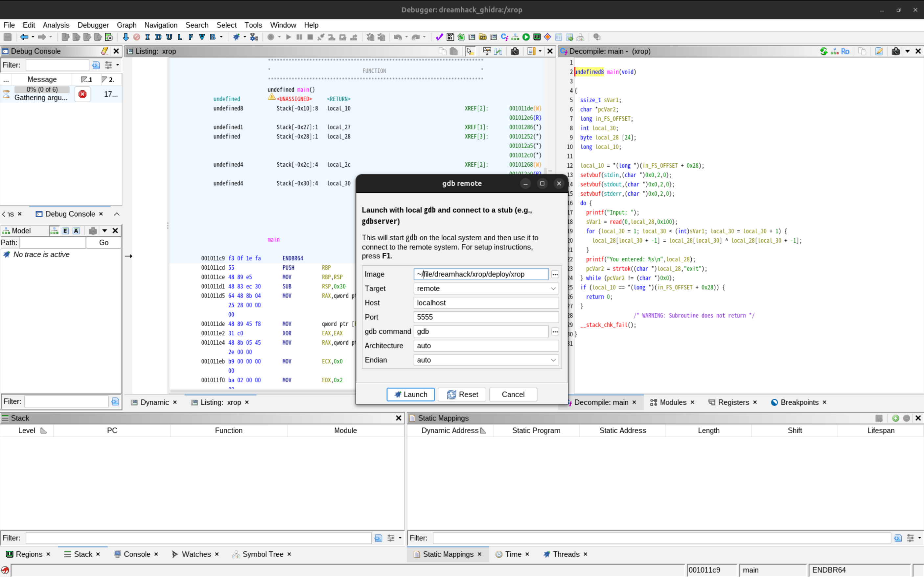Open the Endian 'auto' combo box
Image resolution: width=924 pixels, height=577 pixels.
click(x=486, y=360)
